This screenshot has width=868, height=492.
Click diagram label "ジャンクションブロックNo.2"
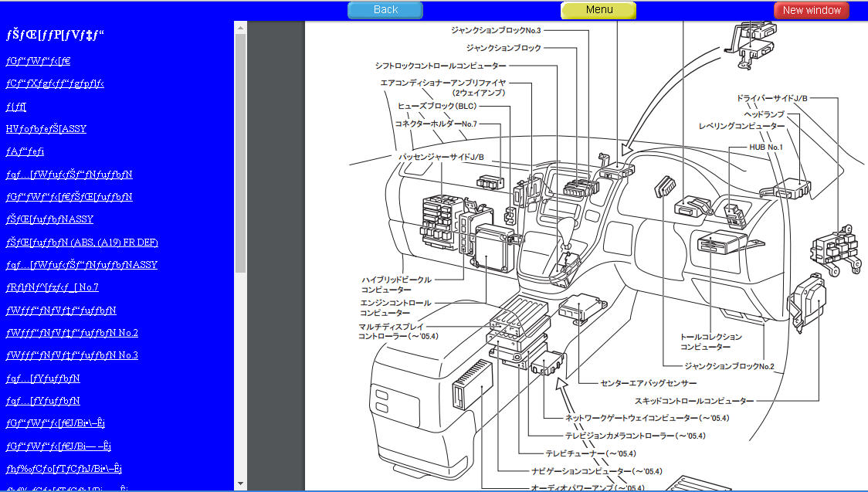point(730,366)
